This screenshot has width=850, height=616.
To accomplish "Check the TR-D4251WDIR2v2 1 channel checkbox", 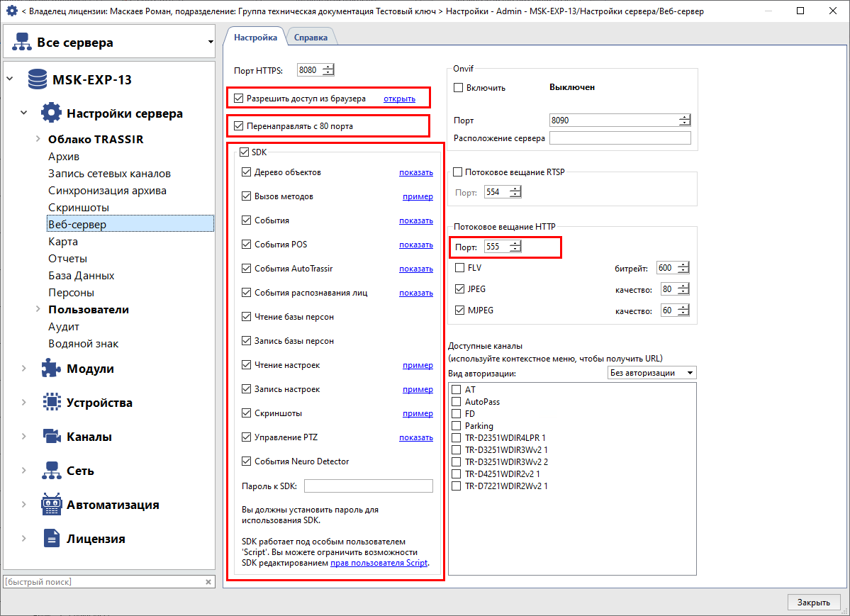I will (x=457, y=474).
